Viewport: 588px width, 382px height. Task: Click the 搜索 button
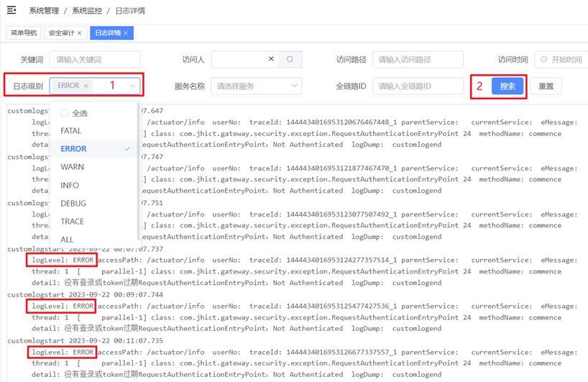(507, 86)
